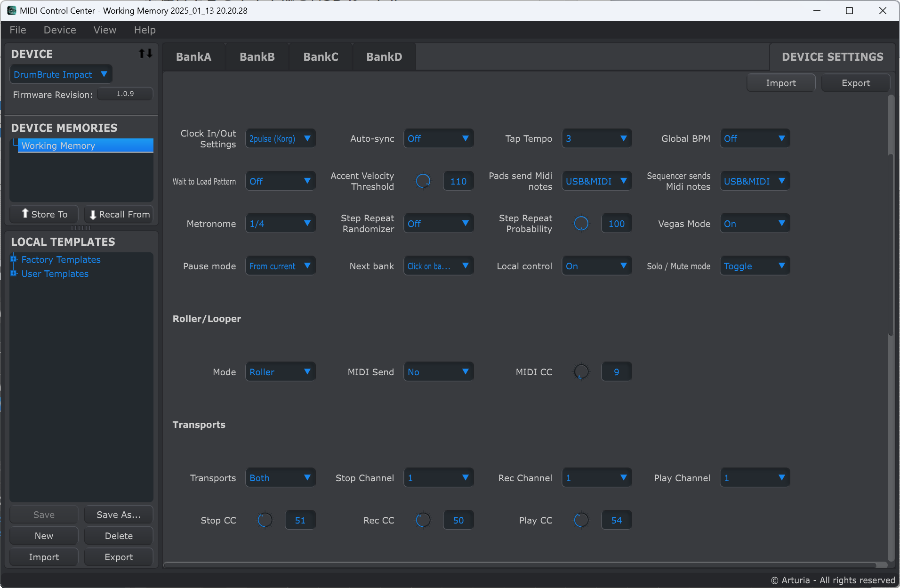Switch to the BankA tab
900x588 pixels.
click(x=194, y=57)
